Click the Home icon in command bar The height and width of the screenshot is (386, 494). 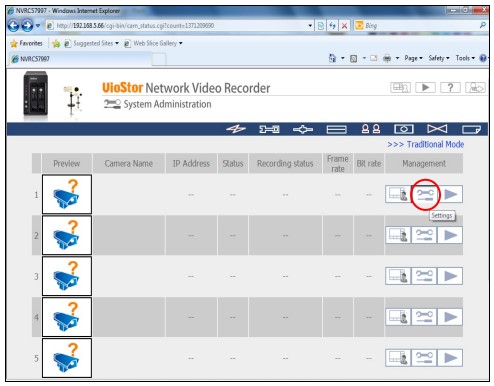pos(333,58)
